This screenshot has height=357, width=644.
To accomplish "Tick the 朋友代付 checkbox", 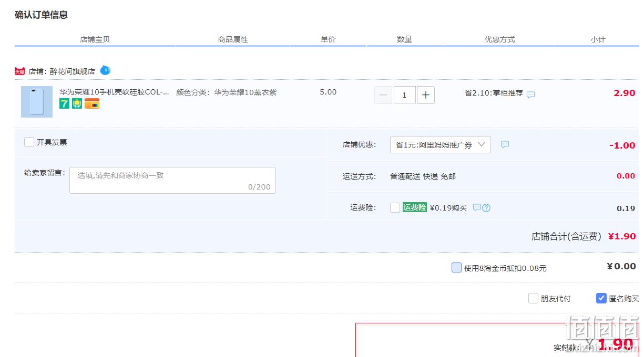I will [533, 298].
